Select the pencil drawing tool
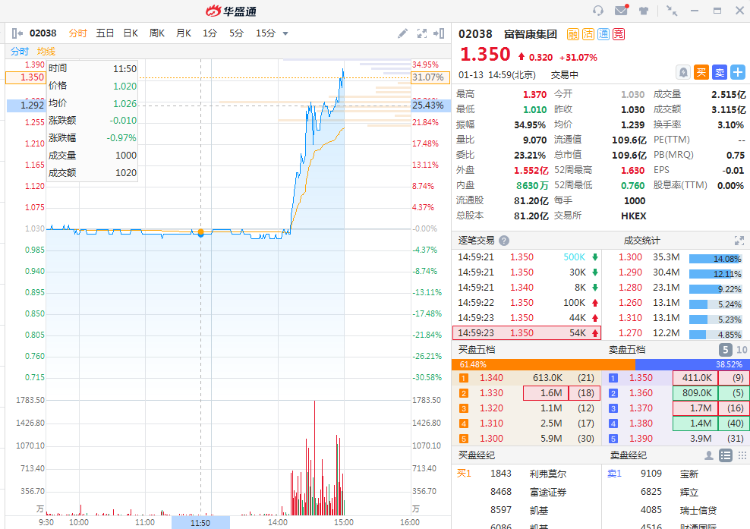Image resolution: width=750 pixels, height=529 pixels. [x=403, y=33]
